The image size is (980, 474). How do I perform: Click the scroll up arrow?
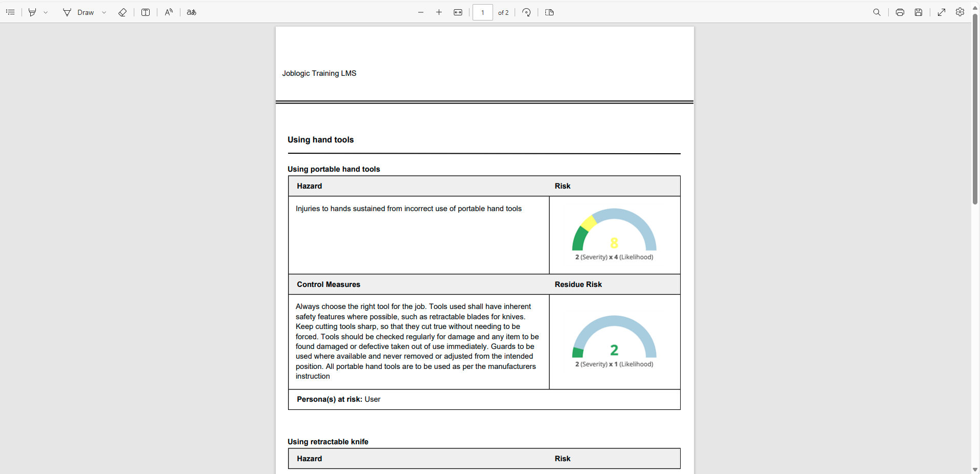pyautogui.click(x=975, y=8)
